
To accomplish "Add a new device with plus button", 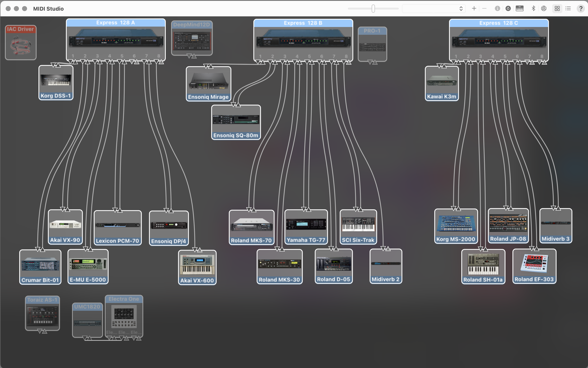I will pos(474,9).
